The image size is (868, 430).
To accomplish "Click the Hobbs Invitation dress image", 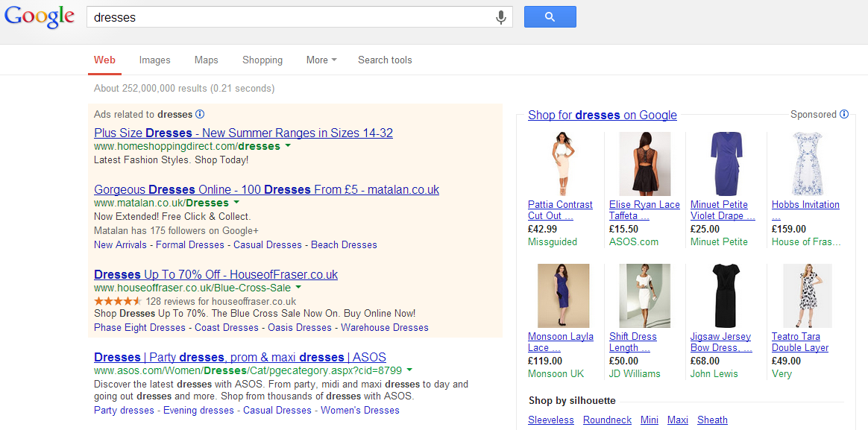I will [807, 164].
